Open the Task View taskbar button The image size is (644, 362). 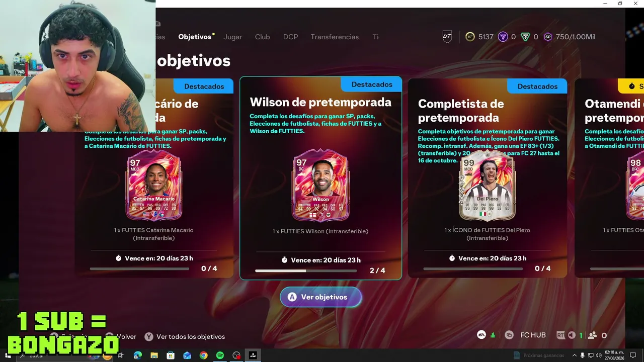tap(121, 355)
